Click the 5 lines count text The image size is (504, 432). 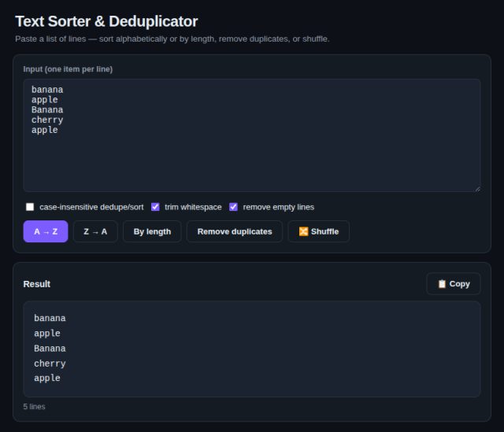(x=34, y=406)
